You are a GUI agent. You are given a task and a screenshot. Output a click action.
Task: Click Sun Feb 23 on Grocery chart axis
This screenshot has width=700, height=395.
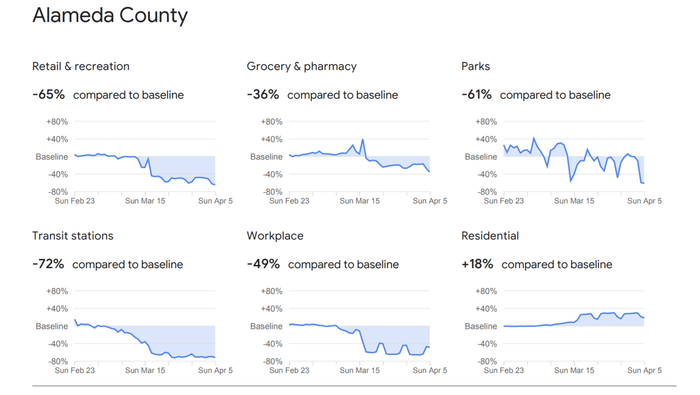pos(289,201)
